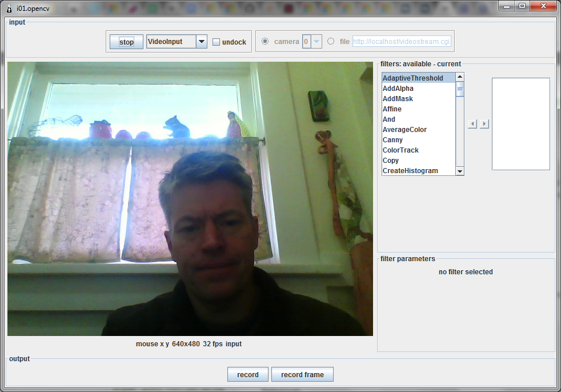Screen dimensions: 561x392
Task: Click filter list scroll up arrow
Action: coord(460,77)
